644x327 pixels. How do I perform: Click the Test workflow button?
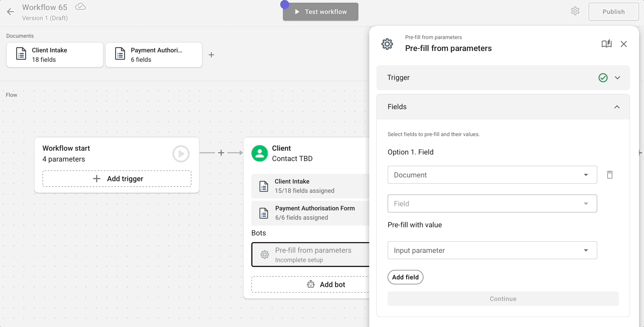coord(321,12)
